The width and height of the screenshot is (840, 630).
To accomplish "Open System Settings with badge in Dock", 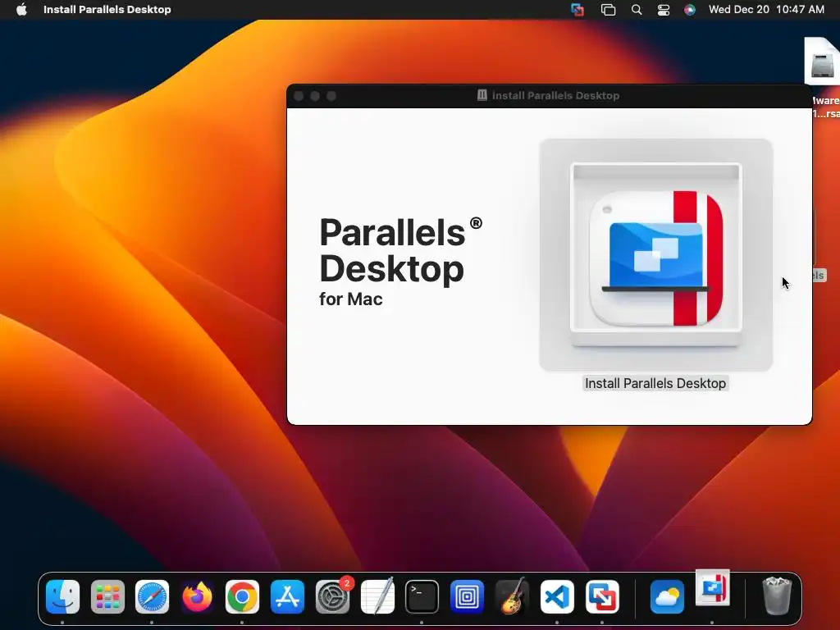I will click(x=333, y=596).
